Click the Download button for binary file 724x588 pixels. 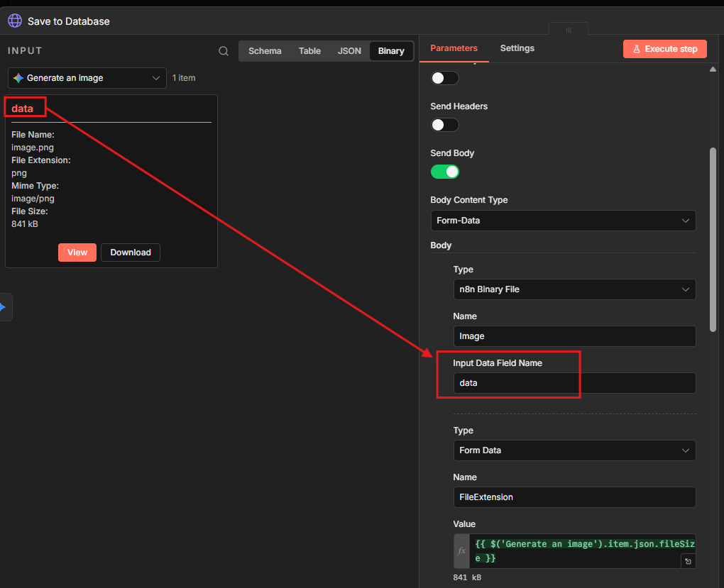(131, 253)
